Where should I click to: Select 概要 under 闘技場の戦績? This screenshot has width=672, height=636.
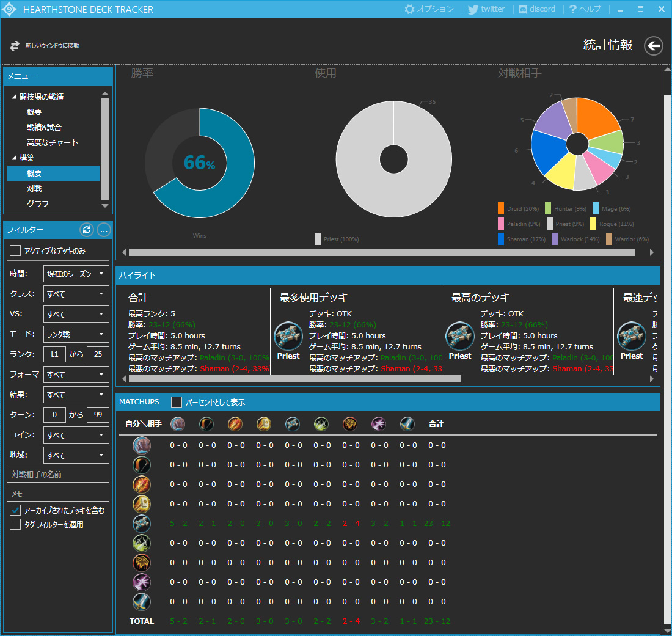click(34, 112)
